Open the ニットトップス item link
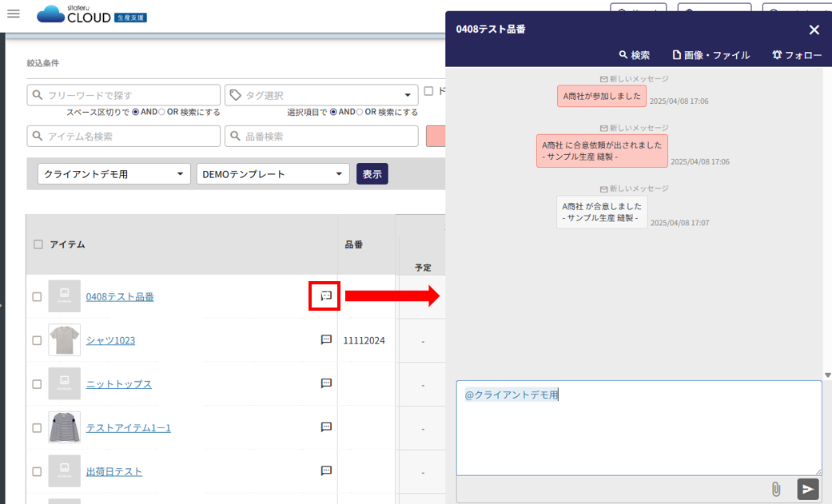Screen dimensions: 832x504 pos(118,384)
